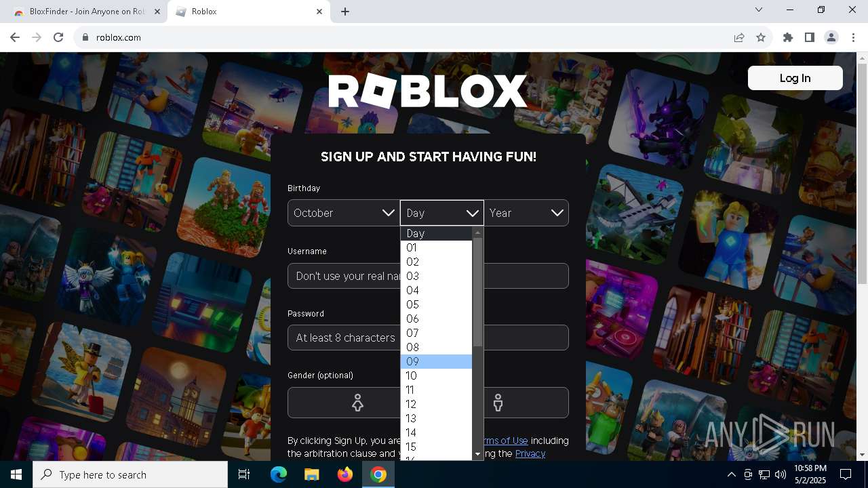This screenshot has width=868, height=488.
Task: Open the volume speaker icon
Action: click(x=781, y=474)
